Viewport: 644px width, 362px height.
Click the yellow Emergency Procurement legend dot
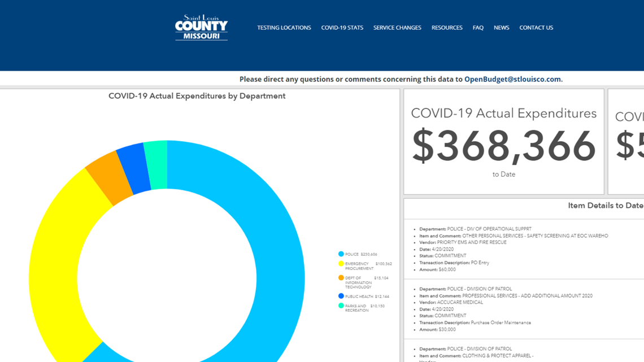(341, 264)
